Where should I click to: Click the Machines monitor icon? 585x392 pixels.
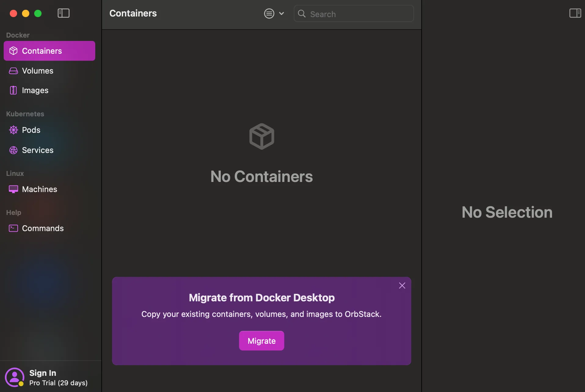(13, 189)
